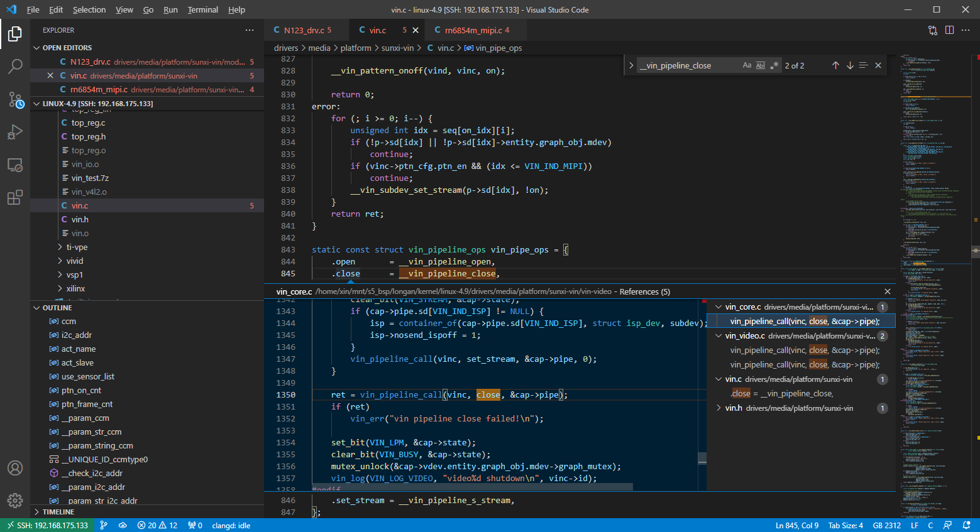This screenshot has height=532, width=980.
Task: Open Extensions view
Action: (x=15, y=198)
